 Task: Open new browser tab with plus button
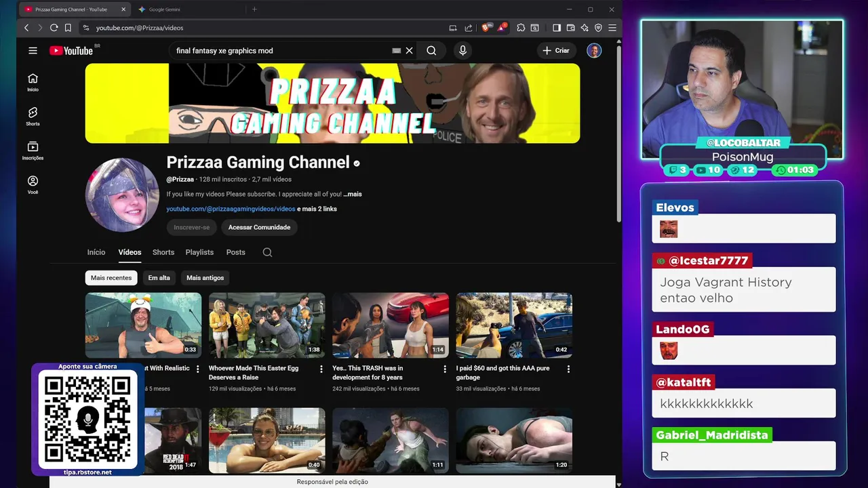click(254, 9)
